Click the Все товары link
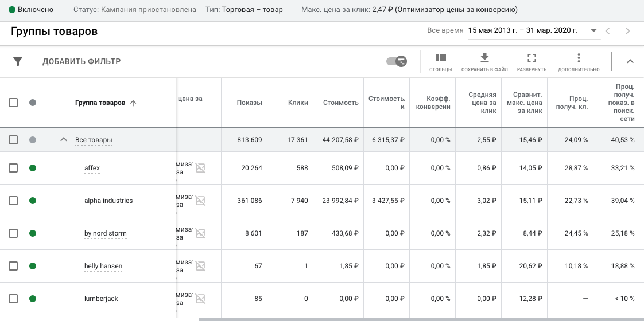The width and height of the screenshot is (644, 321). (x=94, y=140)
